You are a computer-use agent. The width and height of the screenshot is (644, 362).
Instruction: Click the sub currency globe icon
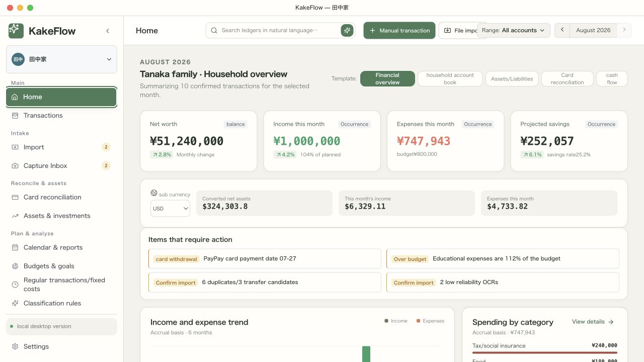coord(154,193)
